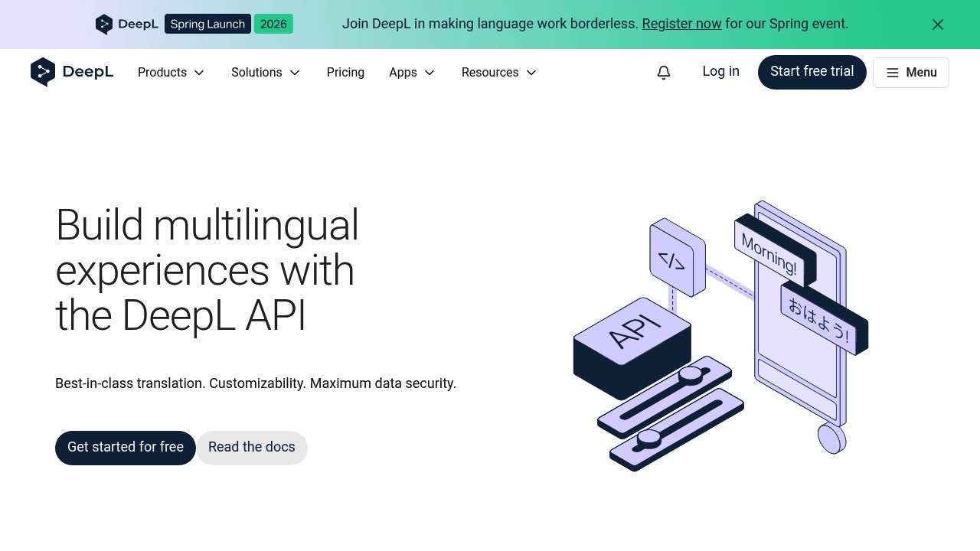This screenshot has height=551, width=980.
Task: Open the Log in link
Action: 720,71
